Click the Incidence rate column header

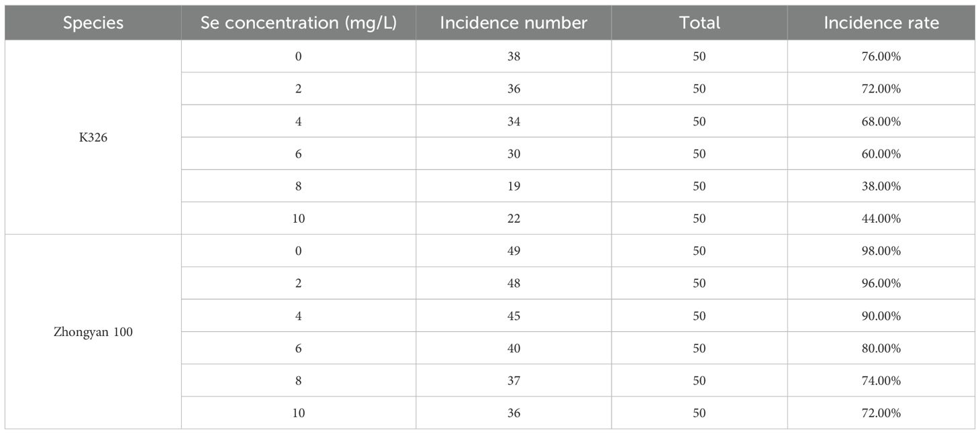click(881, 23)
